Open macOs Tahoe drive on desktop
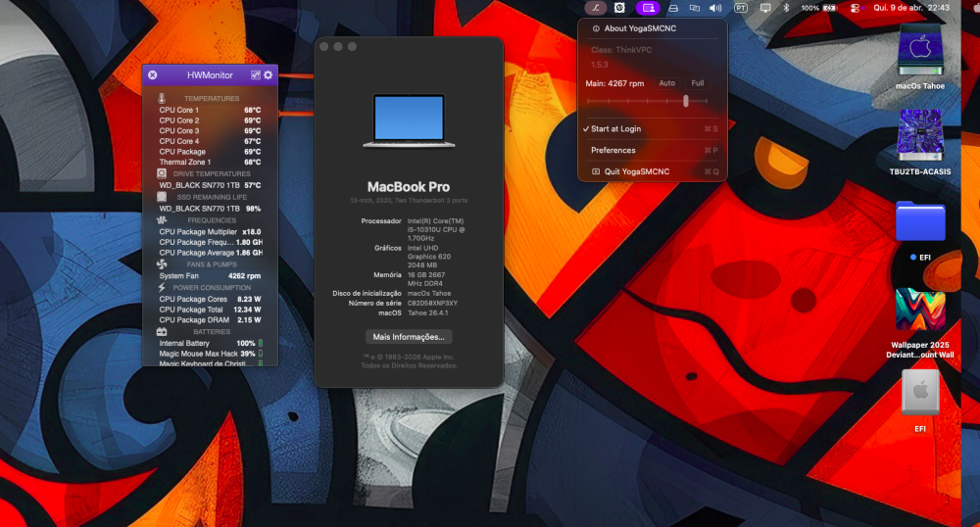This screenshot has height=527, width=980. [920, 50]
